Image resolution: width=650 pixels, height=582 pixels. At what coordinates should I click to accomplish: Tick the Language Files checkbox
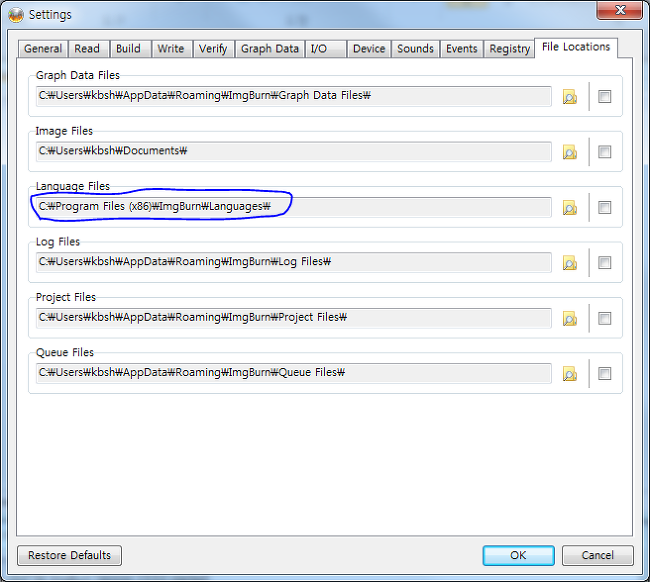click(604, 207)
